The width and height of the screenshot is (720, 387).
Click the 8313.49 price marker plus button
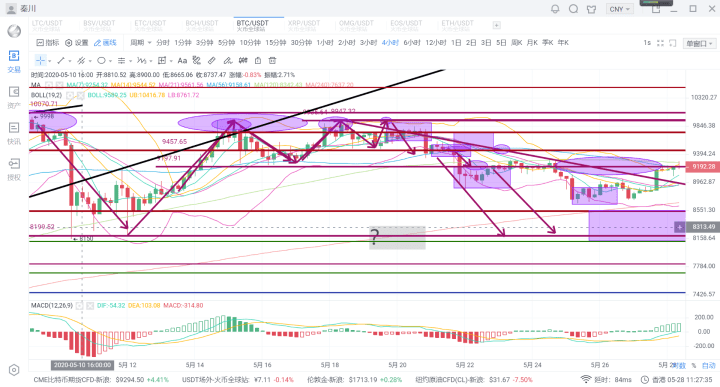679,227
